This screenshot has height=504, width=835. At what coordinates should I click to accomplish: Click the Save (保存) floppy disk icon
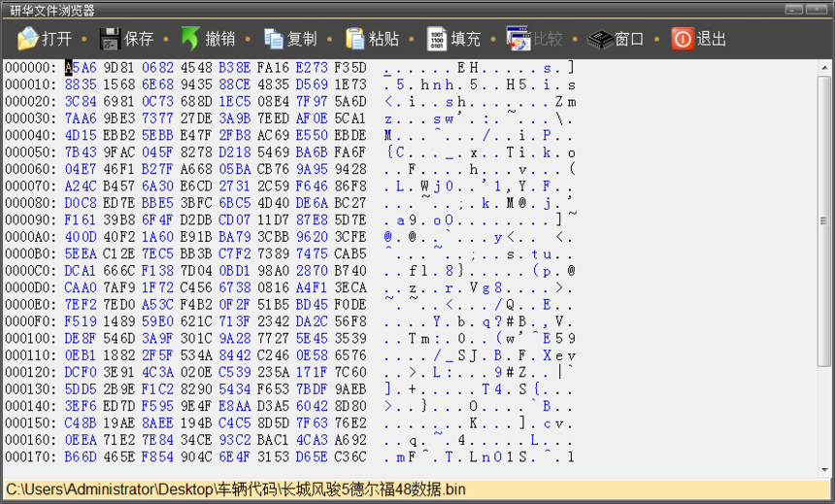pos(110,39)
